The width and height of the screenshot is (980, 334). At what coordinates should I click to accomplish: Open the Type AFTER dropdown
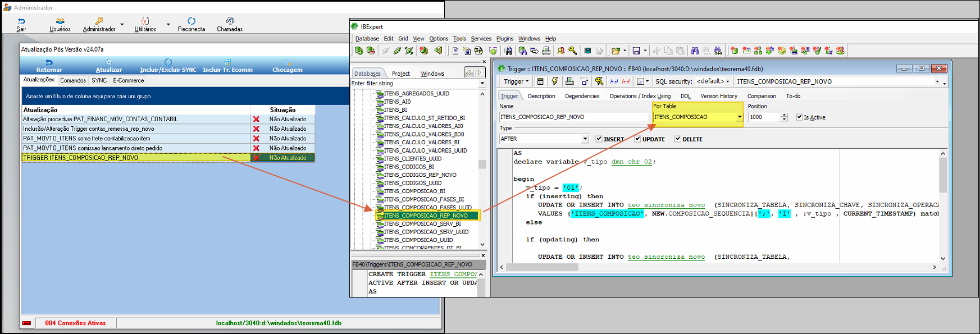click(585, 139)
